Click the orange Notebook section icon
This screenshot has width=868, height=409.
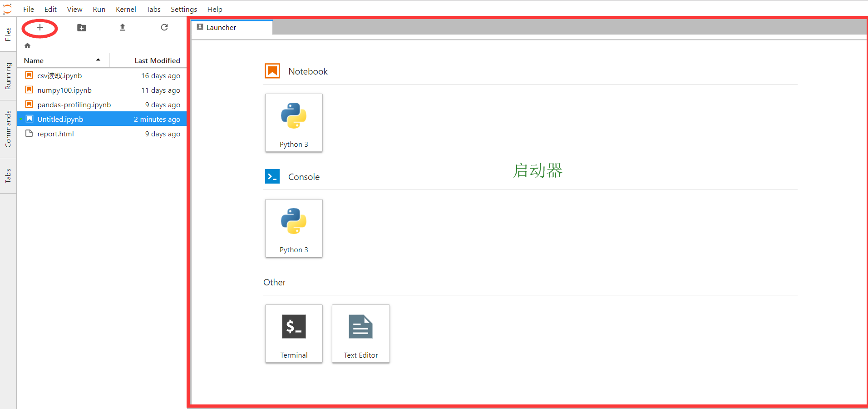(x=272, y=71)
